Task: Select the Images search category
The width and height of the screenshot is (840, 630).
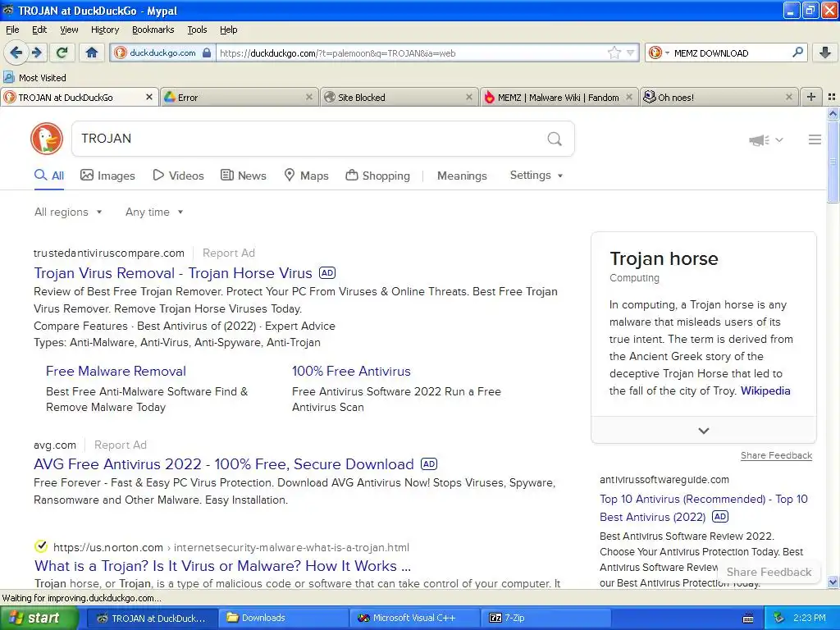Action: (107, 176)
